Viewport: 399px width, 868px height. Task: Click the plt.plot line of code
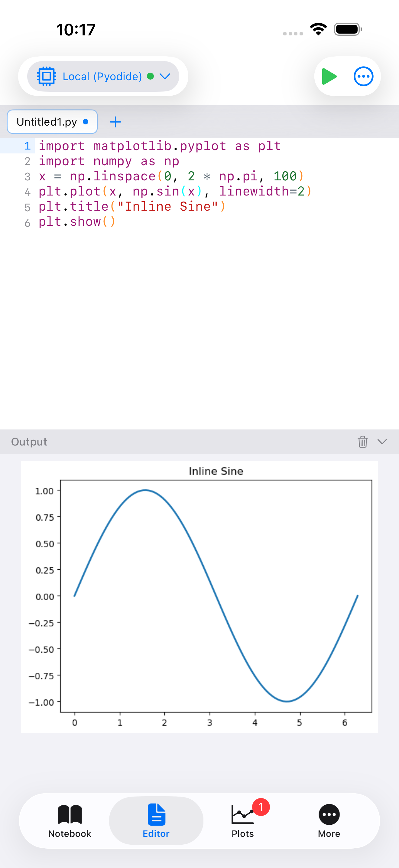click(175, 191)
